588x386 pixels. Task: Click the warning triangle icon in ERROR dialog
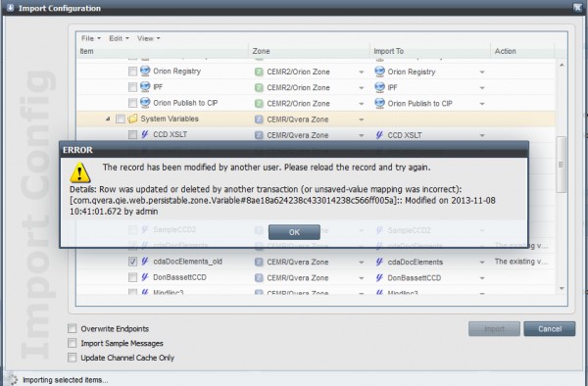(80, 172)
